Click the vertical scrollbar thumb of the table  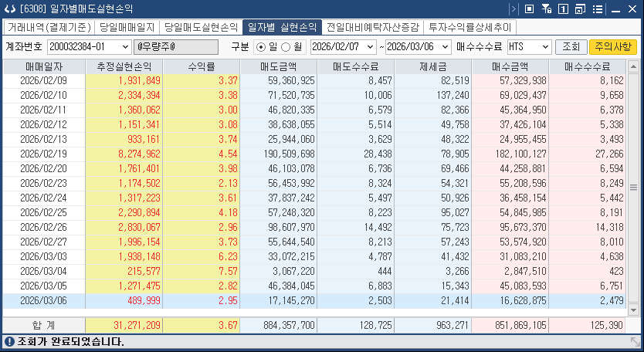pos(634,187)
